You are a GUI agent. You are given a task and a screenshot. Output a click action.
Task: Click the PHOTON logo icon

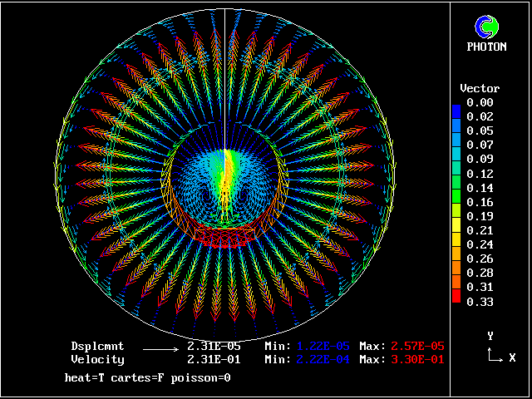(485, 27)
